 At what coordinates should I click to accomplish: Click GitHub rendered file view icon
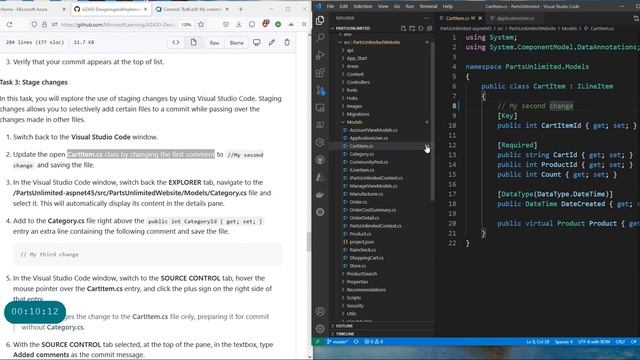point(193,42)
